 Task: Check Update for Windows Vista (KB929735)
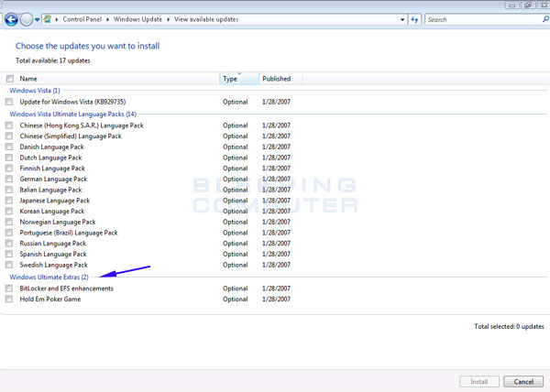(9, 102)
